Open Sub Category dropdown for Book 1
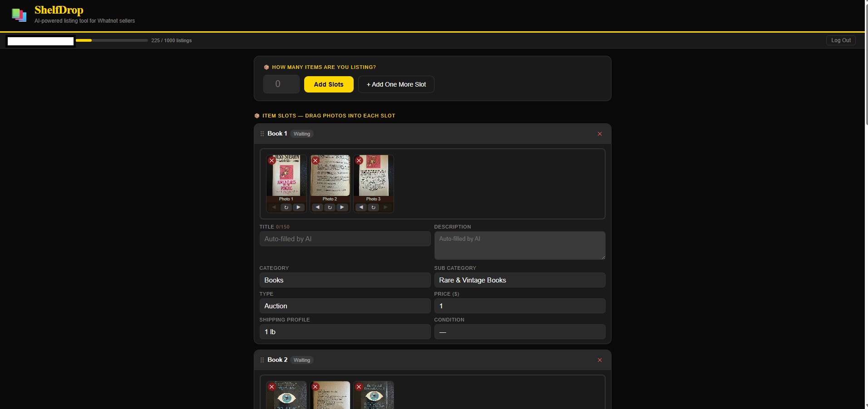This screenshot has width=868, height=409. pos(520,280)
